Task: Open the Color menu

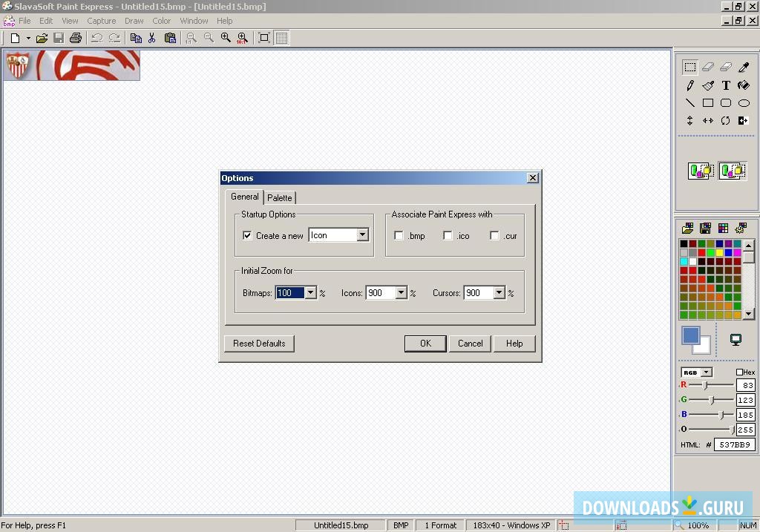Action: click(161, 21)
